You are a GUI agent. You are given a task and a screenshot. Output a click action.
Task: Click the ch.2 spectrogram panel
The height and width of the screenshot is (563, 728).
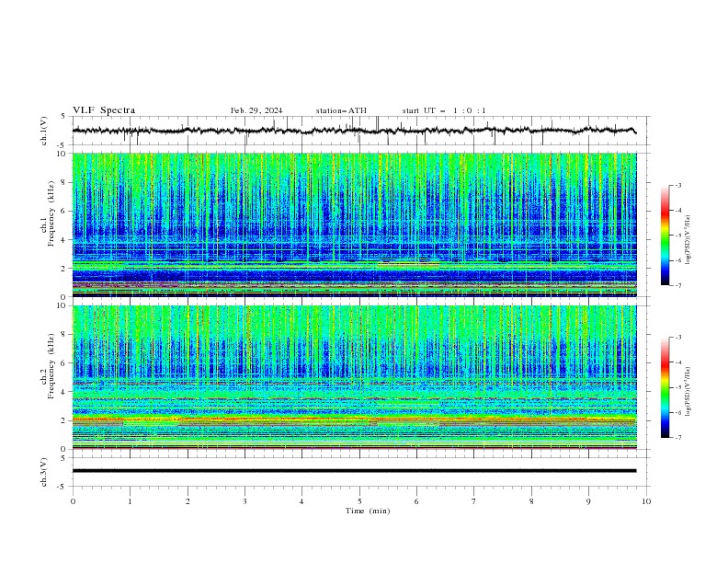pyautogui.click(x=354, y=377)
